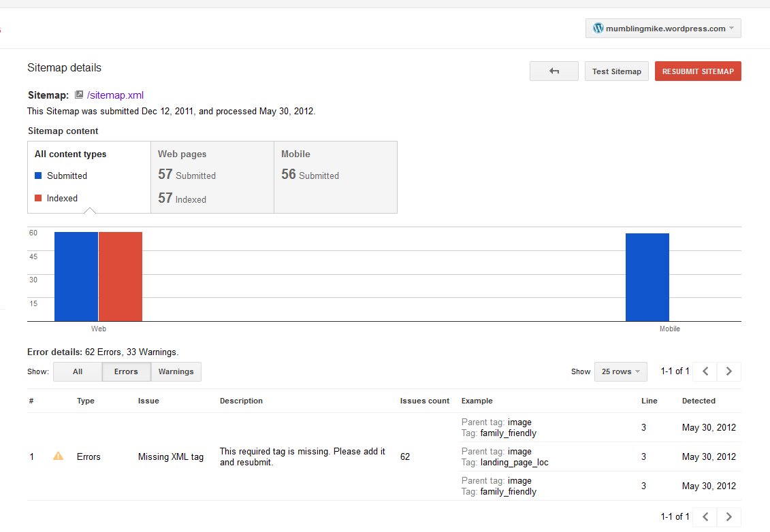
Task: Go to previous page with top arrow
Action: pos(705,371)
